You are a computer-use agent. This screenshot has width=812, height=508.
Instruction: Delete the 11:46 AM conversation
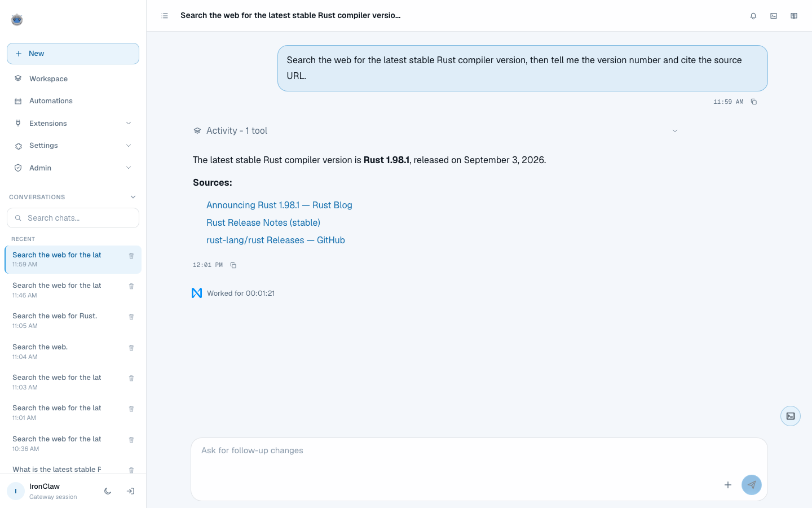pyautogui.click(x=131, y=286)
